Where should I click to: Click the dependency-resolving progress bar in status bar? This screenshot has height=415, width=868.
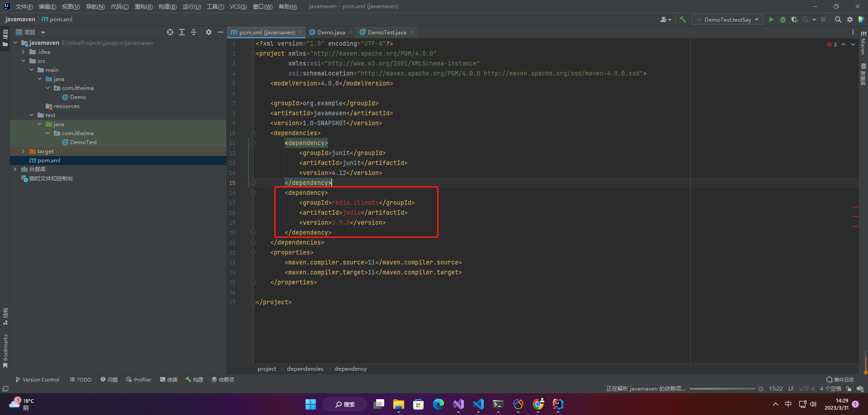[722, 389]
